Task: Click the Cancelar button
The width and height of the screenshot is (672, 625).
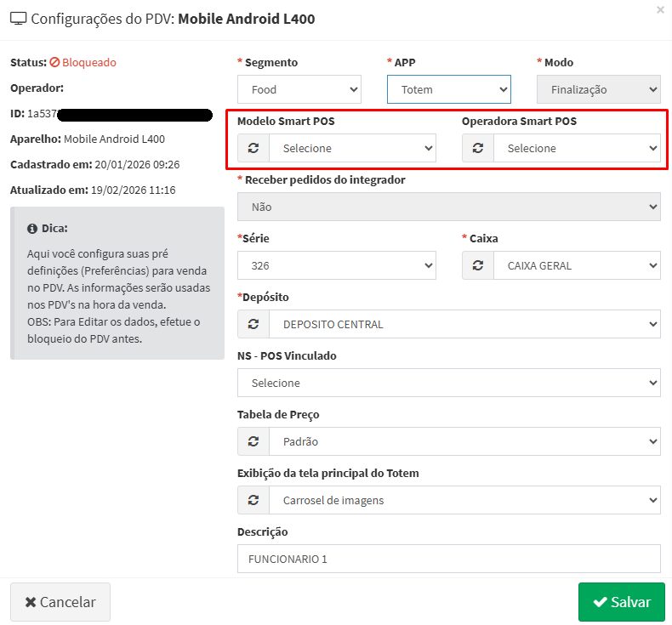Action: [60, 602]
